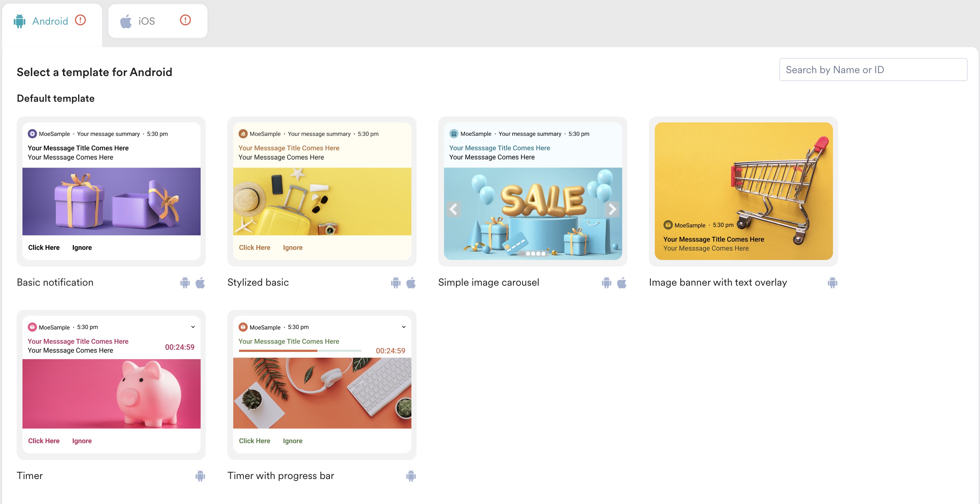Click Android icon beside Timer with progress bar
The image size is (980, 504).
[411, 476]
